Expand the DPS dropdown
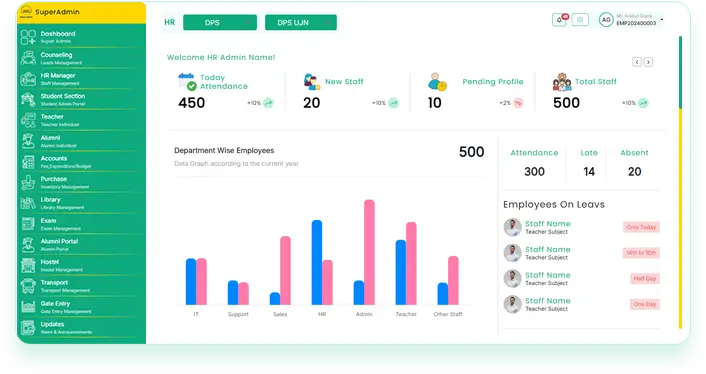Image resolution: width=706 pixels, height=374 pixels. [220, 23]
